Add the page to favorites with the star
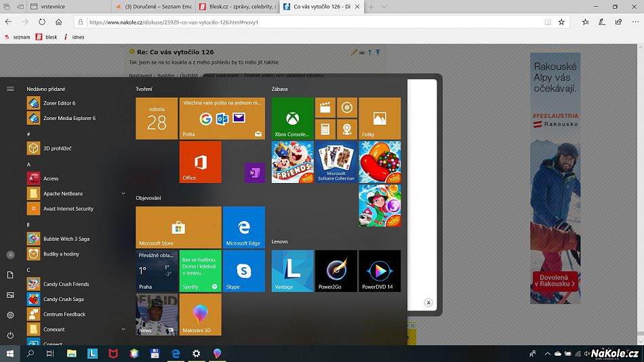The image size is (644, 362). [561, 22]
